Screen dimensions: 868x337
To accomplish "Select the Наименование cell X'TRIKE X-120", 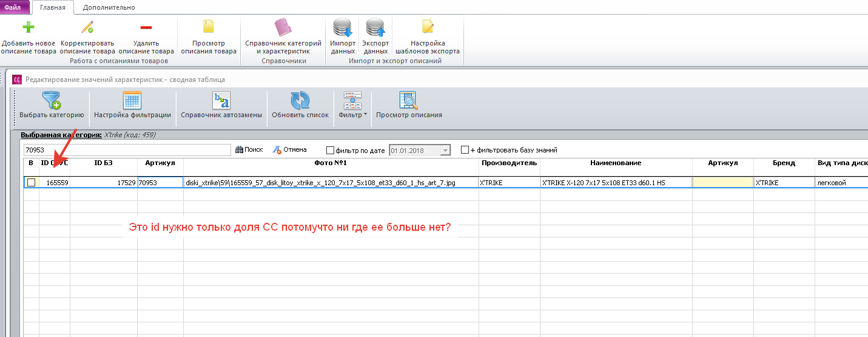I will point(616,182).
